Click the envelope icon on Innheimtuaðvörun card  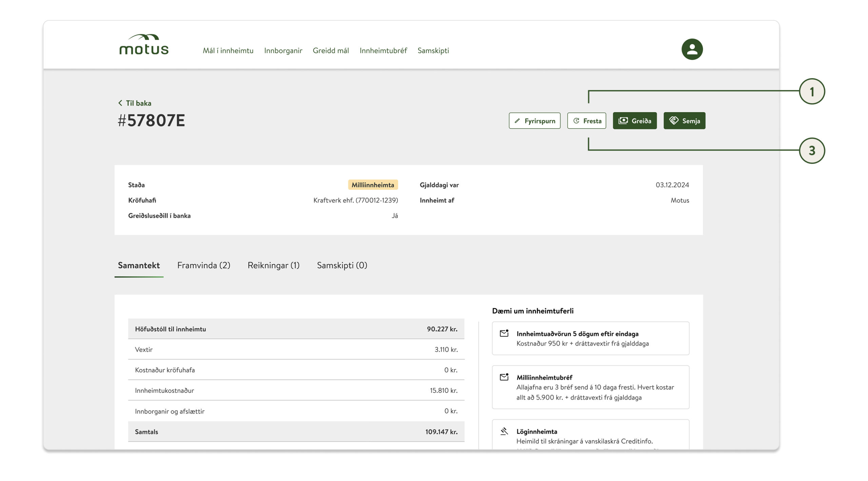(x=504, y=333)
